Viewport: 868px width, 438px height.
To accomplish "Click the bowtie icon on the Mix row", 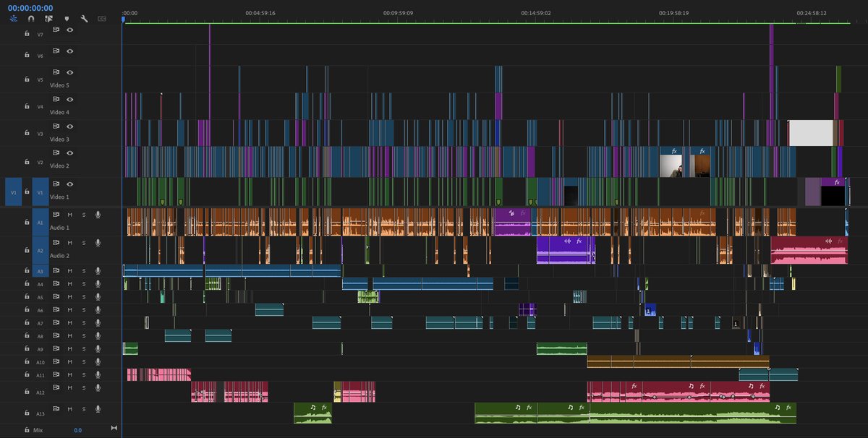I will tap(114, 429).
